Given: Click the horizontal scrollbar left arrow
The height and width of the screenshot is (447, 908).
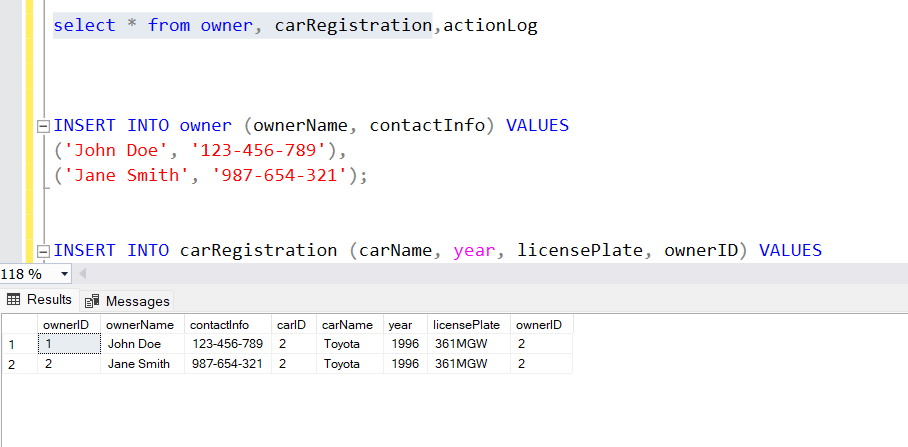Looking at the screenshot, I should click(82, 273).
